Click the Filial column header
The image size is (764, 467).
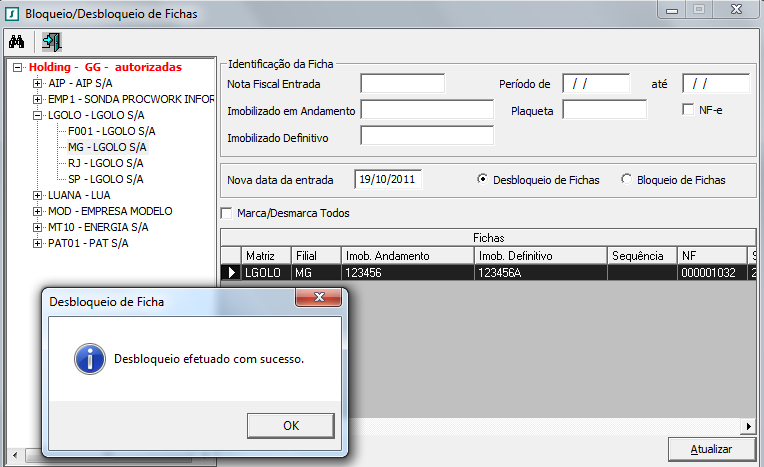coord(316,256)
